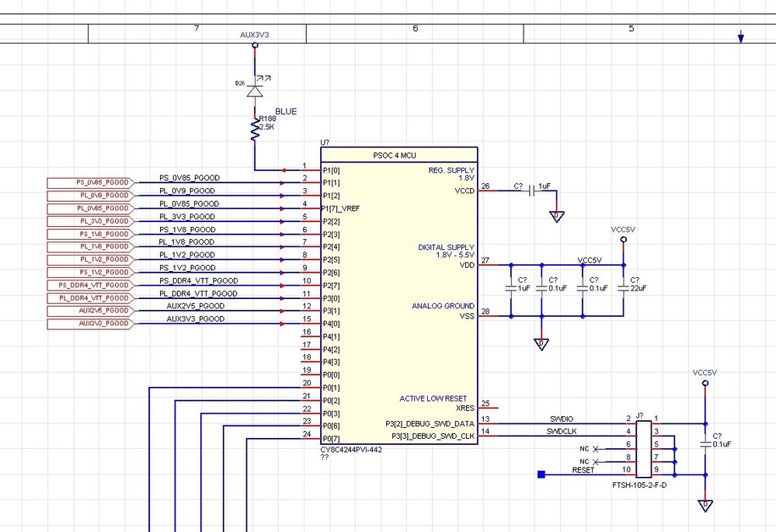Select the PS_0V85_PGOOD port
The width and height of the screenshot is (776, 532).
click(91, 183)
